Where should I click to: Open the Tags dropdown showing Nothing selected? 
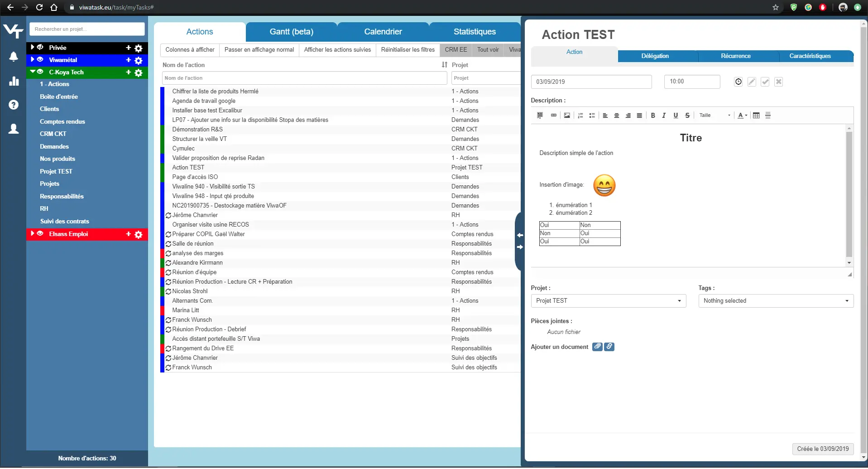[775, 301]
